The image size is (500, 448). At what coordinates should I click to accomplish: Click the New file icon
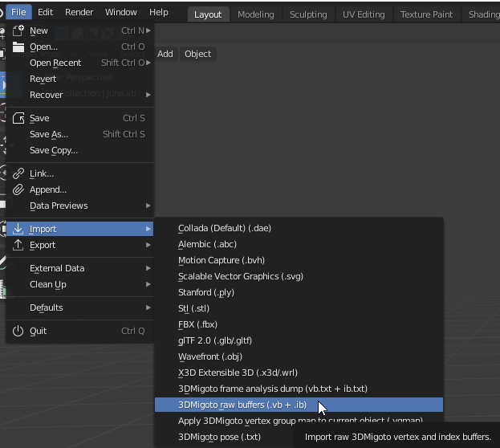coord(18,31)
